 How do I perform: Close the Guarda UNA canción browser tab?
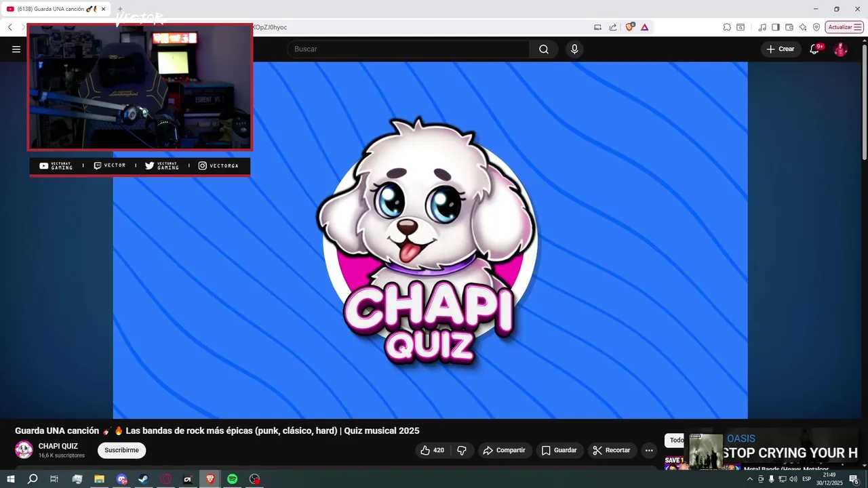(104, 9)
